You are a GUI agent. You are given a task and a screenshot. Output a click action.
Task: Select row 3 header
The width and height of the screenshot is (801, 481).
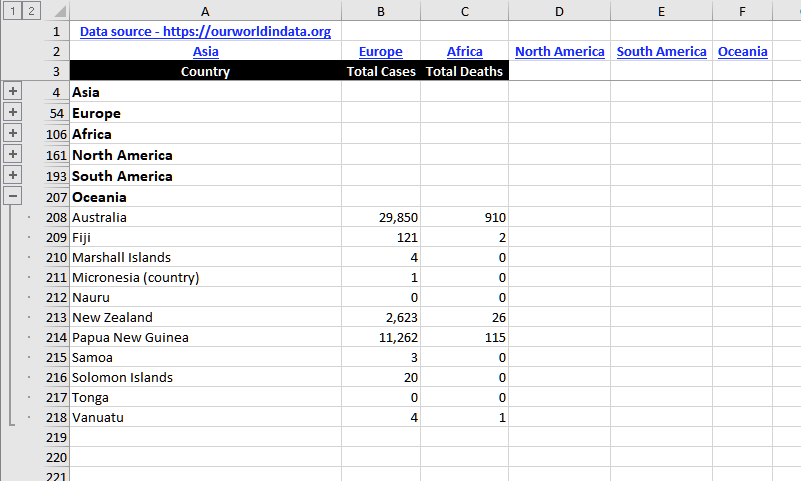pos(56,71)
